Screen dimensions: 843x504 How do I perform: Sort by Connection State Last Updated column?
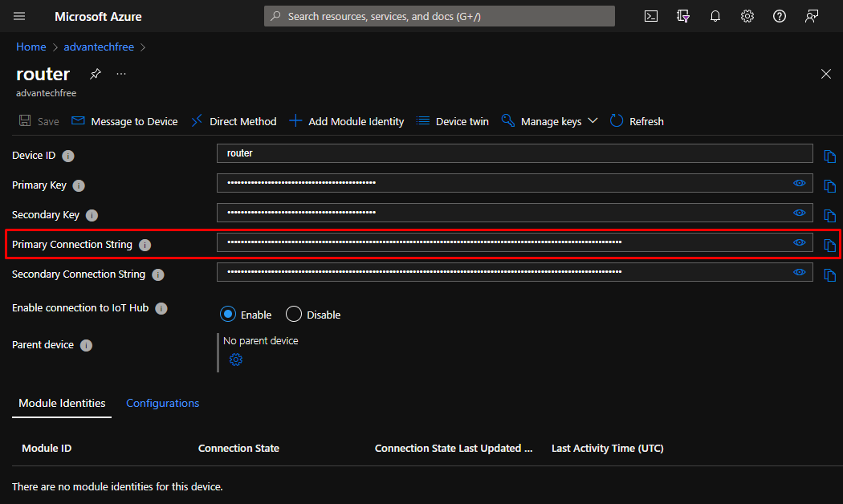point(454,448)
